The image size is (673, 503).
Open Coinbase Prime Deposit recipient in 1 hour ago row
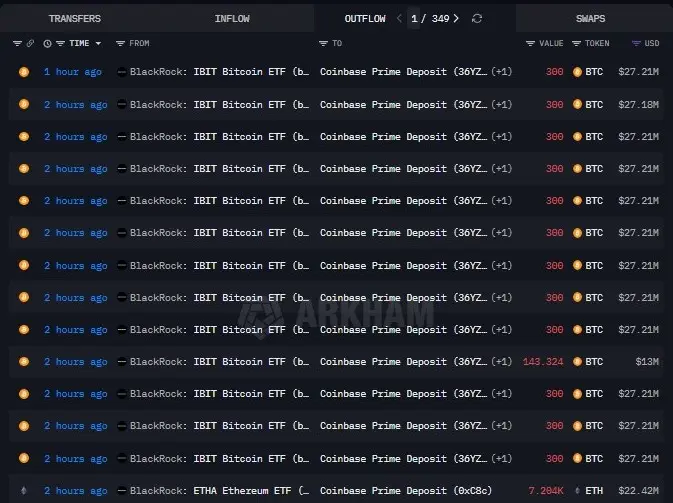click(x=403, y=72)
